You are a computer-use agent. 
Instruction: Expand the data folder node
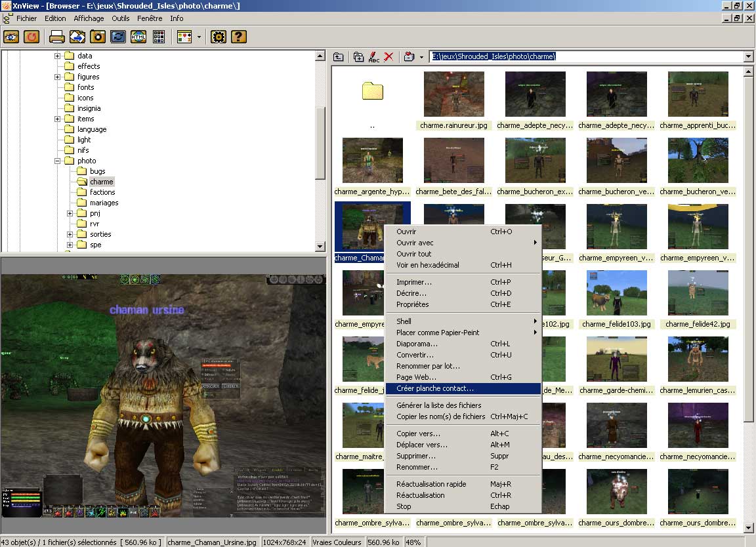click(x=57, y=56)
